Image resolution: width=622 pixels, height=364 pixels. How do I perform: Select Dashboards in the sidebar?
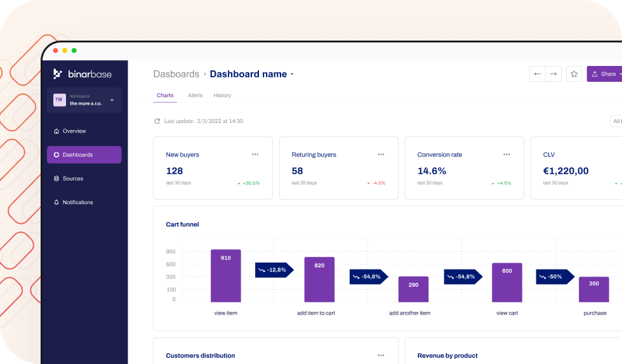[84, 155]
